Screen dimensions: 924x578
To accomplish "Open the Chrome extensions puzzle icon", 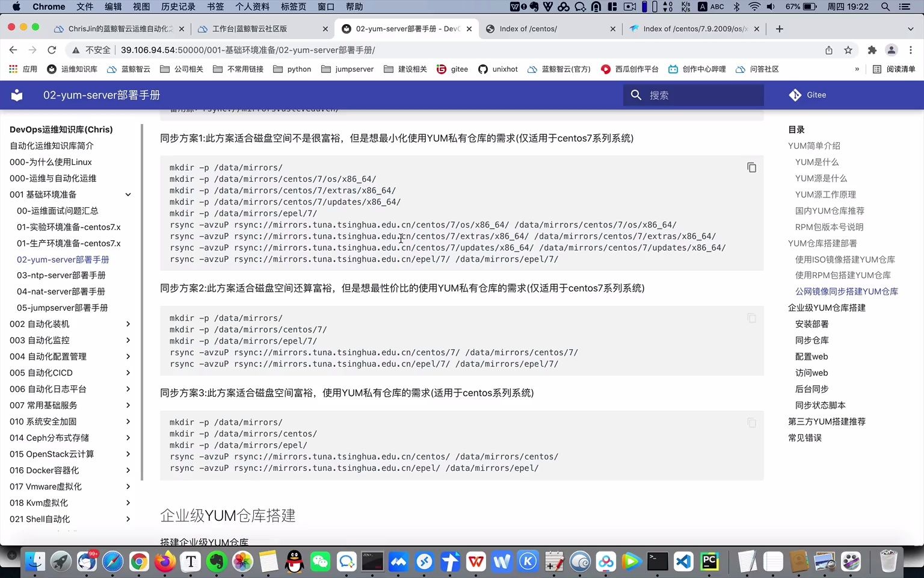I will [x=872, y=50].
